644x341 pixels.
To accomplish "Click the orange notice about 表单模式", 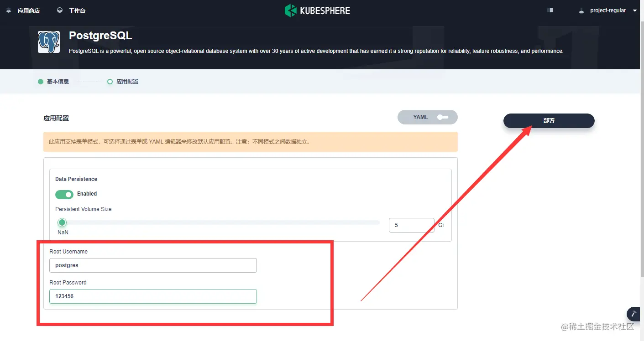I will pos(250,142).
